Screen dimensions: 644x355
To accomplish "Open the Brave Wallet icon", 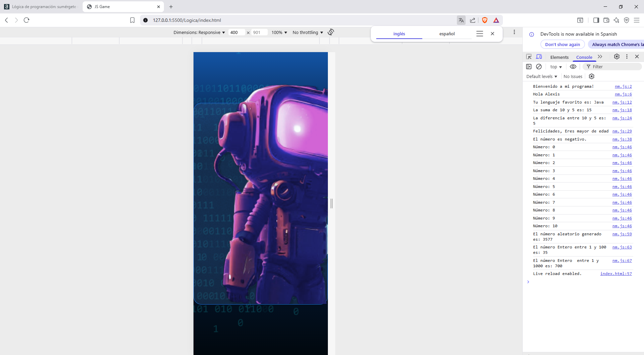I will coord(606,20).
